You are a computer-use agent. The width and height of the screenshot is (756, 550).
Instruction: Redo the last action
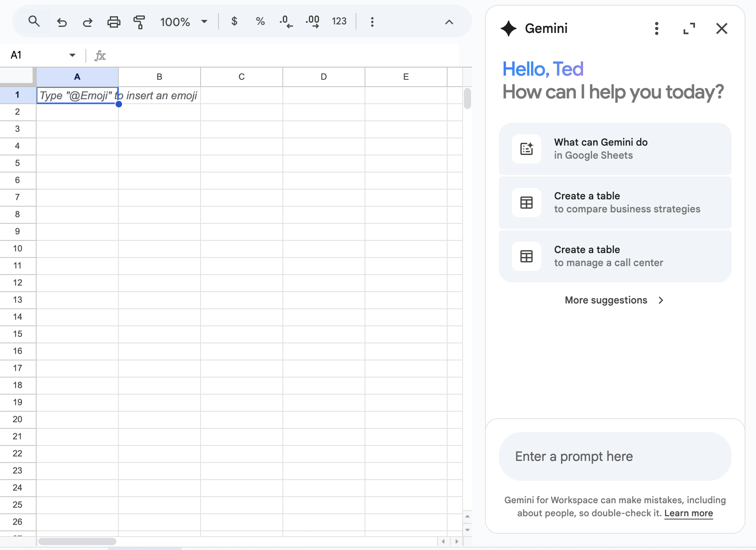tap(87, 22)
